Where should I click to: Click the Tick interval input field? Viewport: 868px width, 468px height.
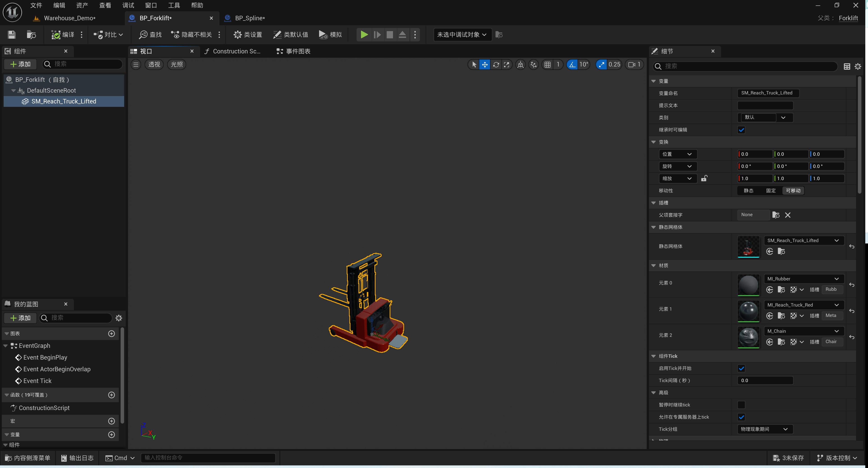click(765, 380)
